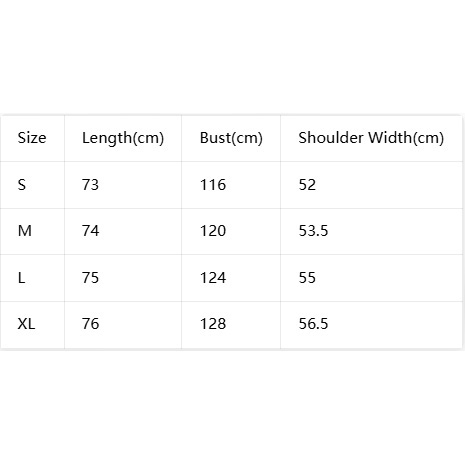Click the Bust(cm) column header
Image resolution: width=465 pixels, height=465 pixels.
(x=231, y=138)
